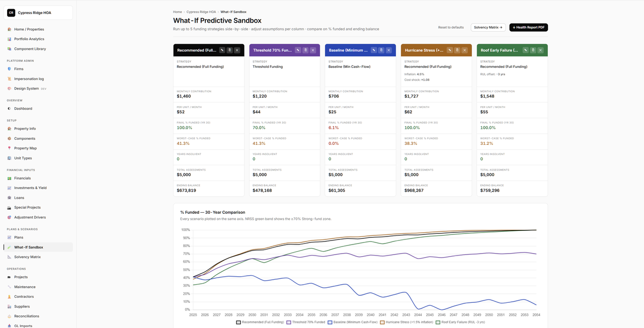Screen dimensions: 644x328
Task: Select What-If Sandbox in sidebar
Action: tap(38, 248)
